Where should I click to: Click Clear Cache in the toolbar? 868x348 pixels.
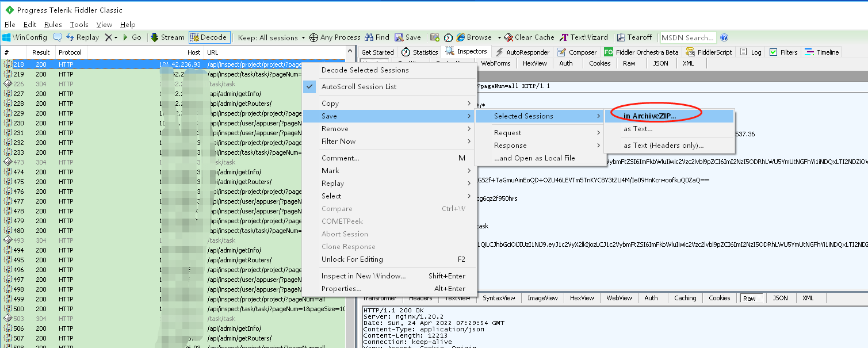[x=529, y=37]
